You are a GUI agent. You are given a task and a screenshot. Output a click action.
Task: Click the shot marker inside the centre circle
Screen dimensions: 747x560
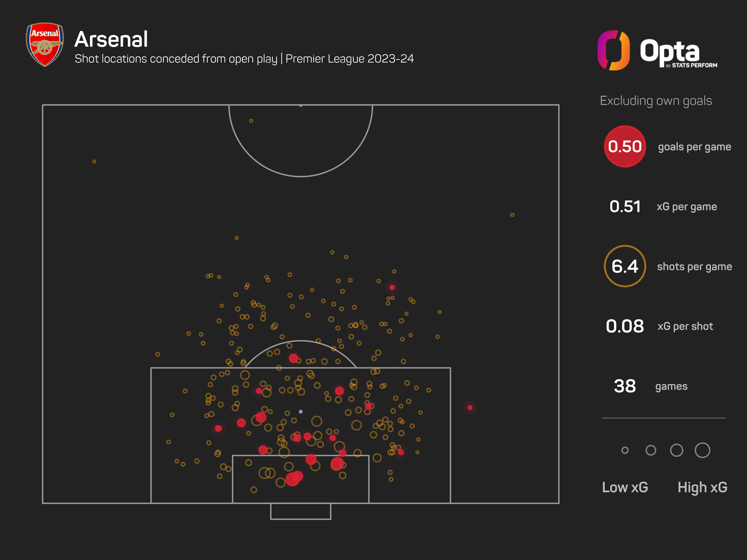point(251,121)
